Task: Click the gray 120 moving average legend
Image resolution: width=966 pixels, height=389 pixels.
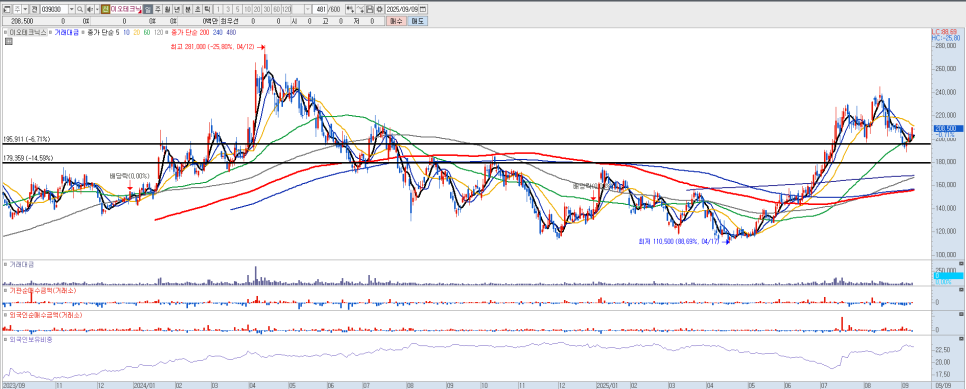Action: coord(158,32)
